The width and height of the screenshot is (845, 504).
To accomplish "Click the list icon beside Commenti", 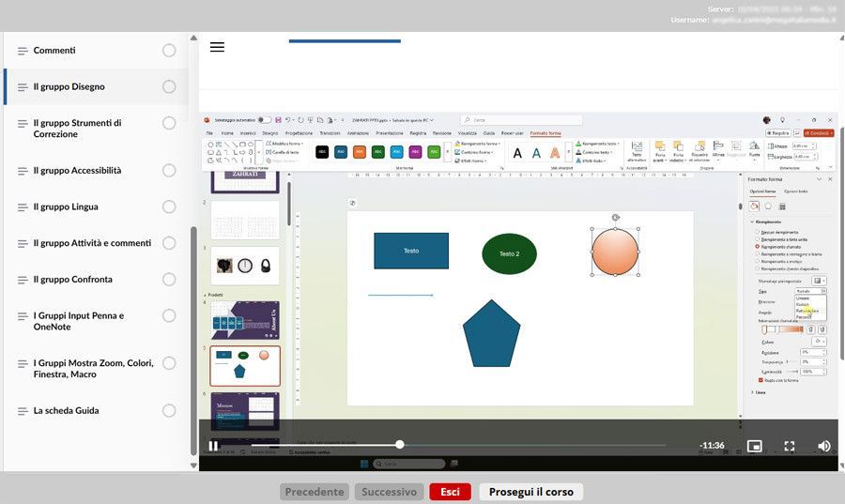I will (21, 51).
